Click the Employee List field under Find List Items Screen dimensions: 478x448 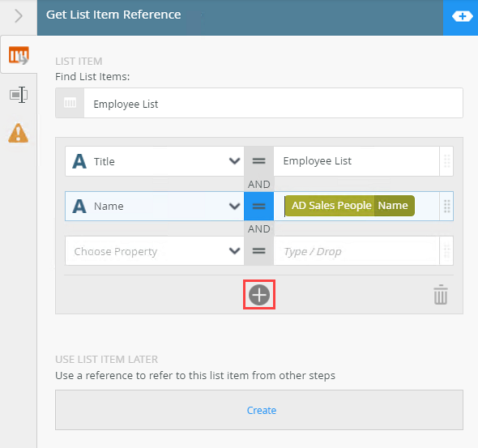(273, 103)
